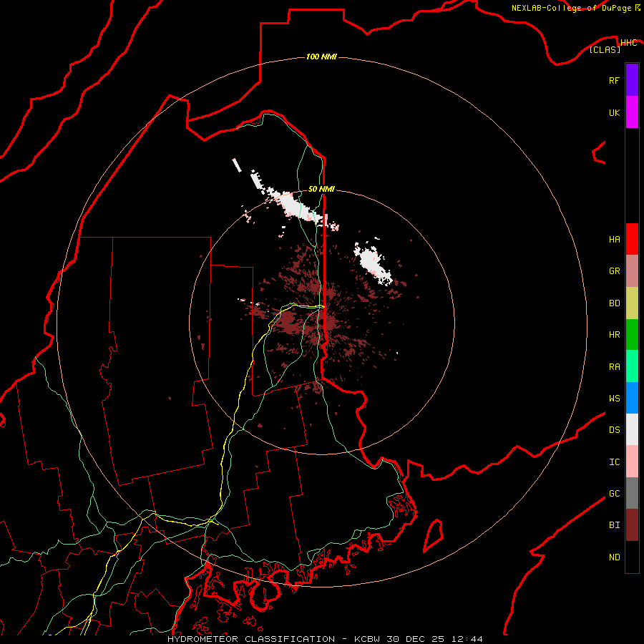Image resolution: width=644 pixels, height=644 pixels.
Task: Click the GR legend color swatch
Action: [x=632, y=271]
